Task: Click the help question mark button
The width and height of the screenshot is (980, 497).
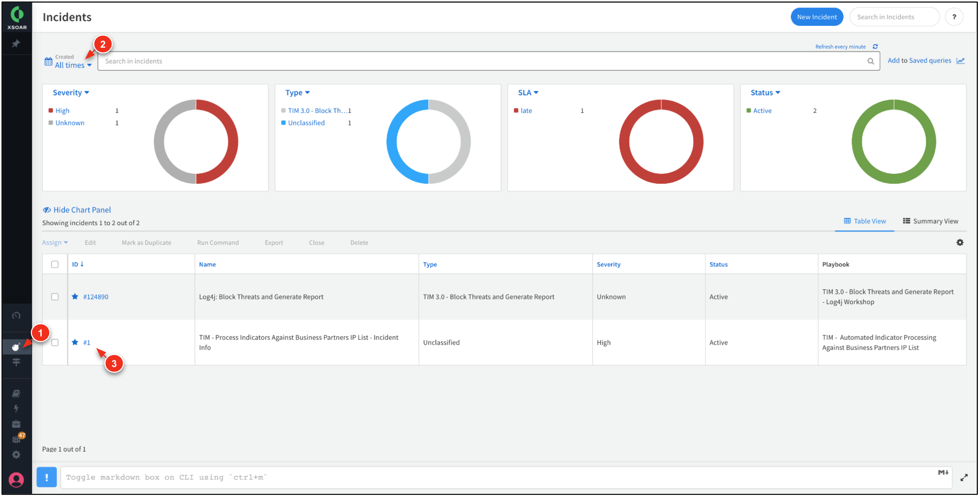Action: (x=954, y=17)
